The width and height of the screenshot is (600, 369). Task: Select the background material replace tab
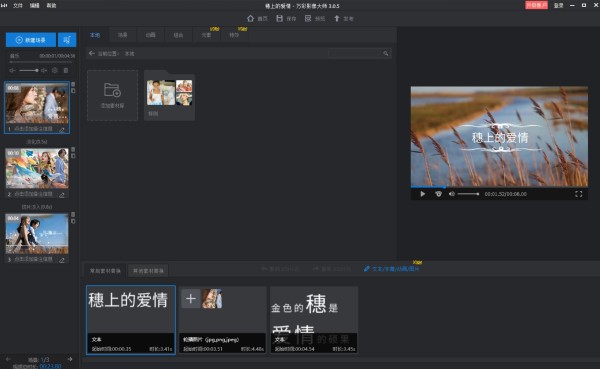click(148, 271)
